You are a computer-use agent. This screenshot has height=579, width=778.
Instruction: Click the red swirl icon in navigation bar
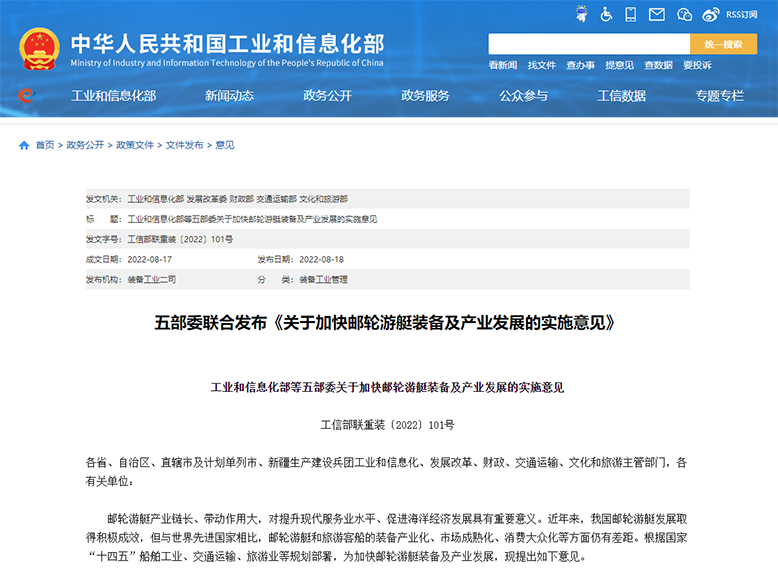click(x=26, y=95)
